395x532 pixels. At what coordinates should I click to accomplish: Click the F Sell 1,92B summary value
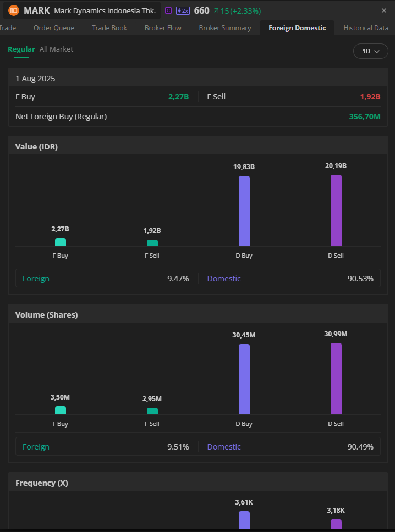[370, 97]
